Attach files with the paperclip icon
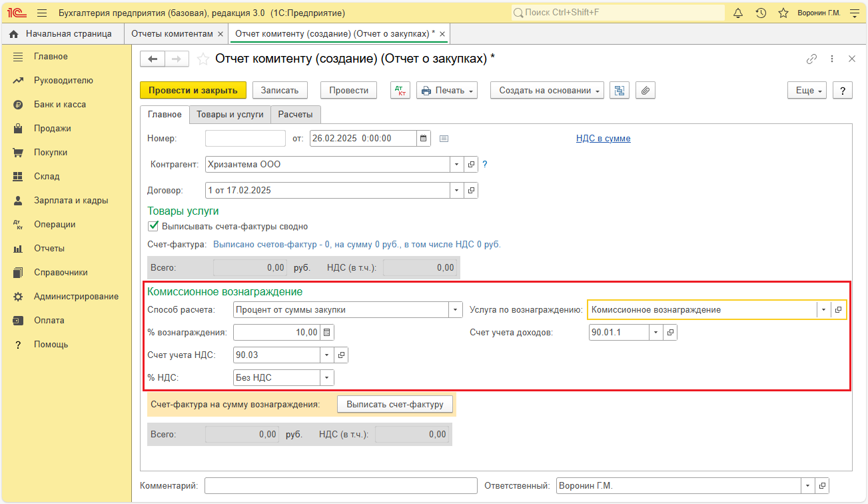The height and width of the screenshot is (504, 868). pyautogui.click(x=646, y=91)
